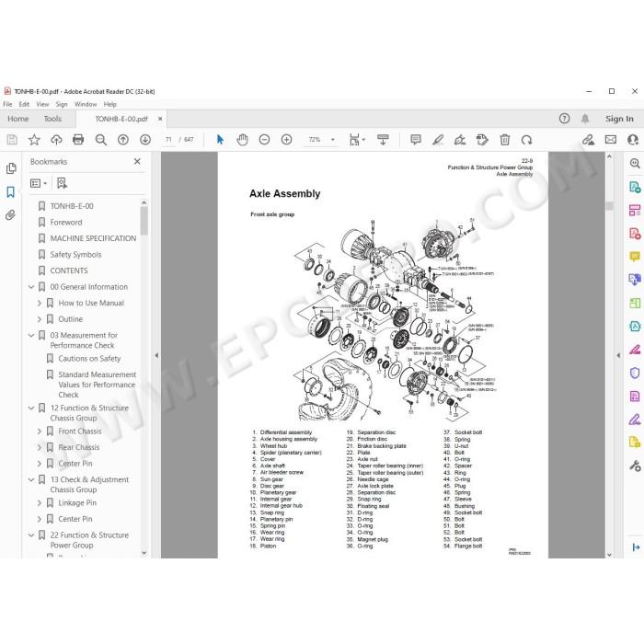The image size is (644, 644).
Task: Open the Edit menu
Action: tap(24, 104)
